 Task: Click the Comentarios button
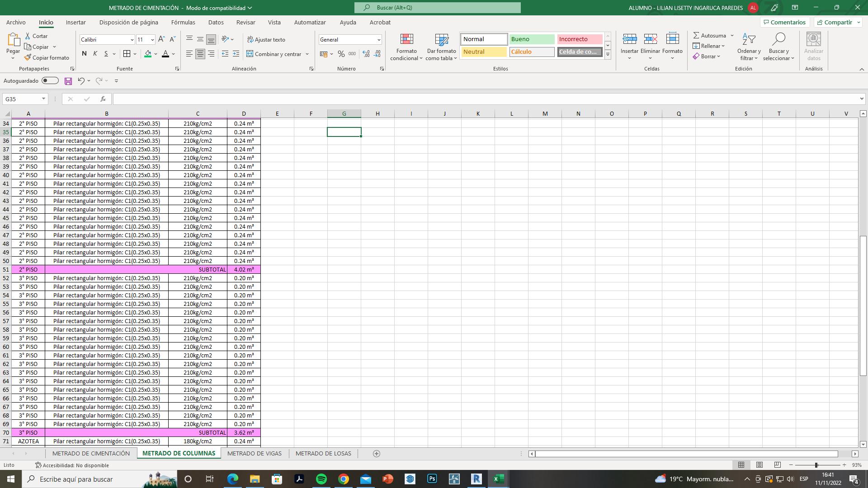click(x=784, y=22)
